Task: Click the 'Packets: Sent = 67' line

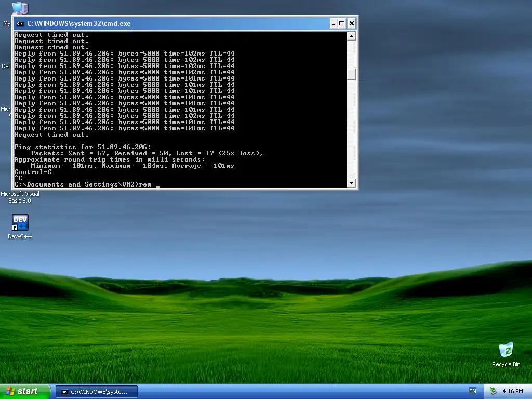Action: (147, 153)
